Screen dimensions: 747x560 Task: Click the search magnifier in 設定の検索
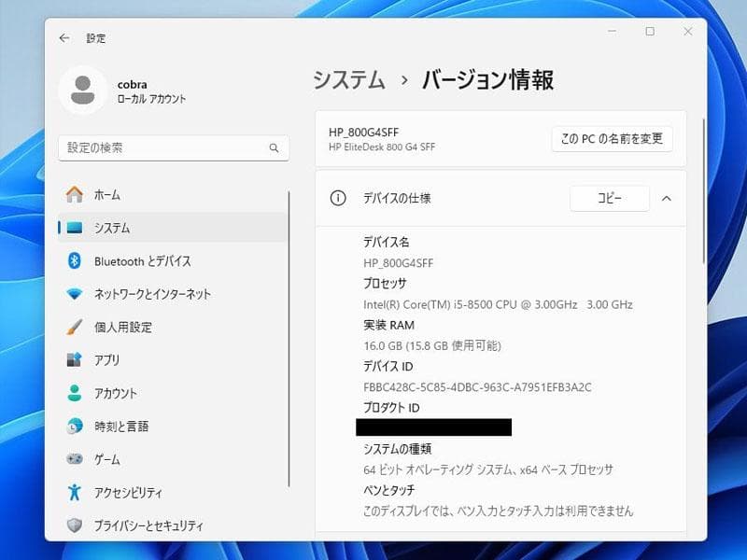coord(274,147)
